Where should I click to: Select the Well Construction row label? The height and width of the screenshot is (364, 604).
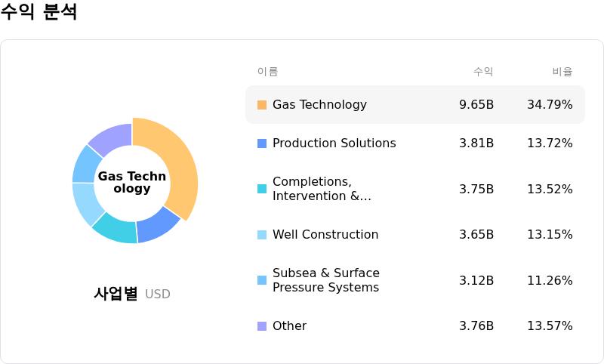325,235
